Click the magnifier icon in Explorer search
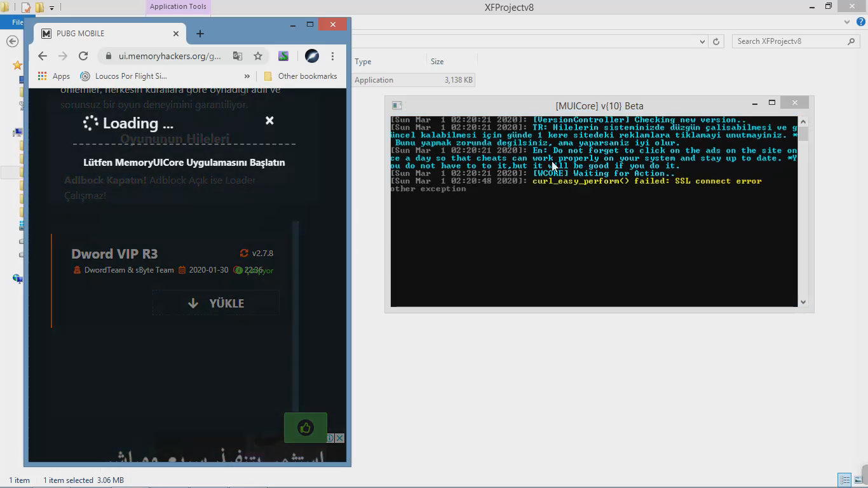868x488 pixels. tap(851, 41)
